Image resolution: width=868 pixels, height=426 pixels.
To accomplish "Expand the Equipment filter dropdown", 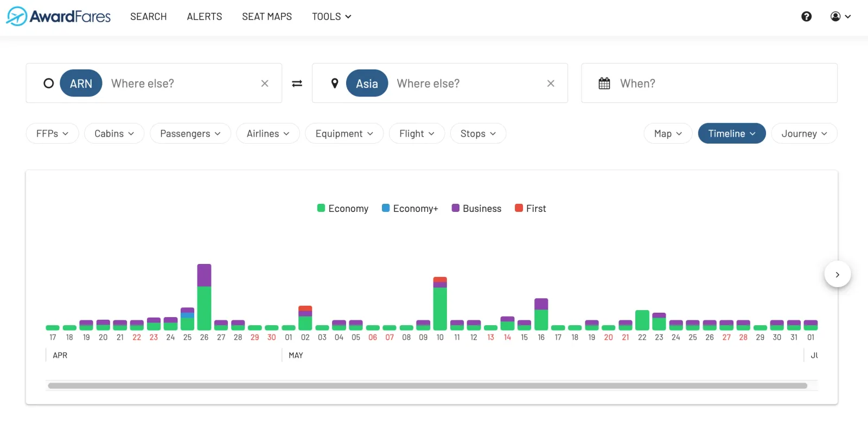I will [344, 133].
